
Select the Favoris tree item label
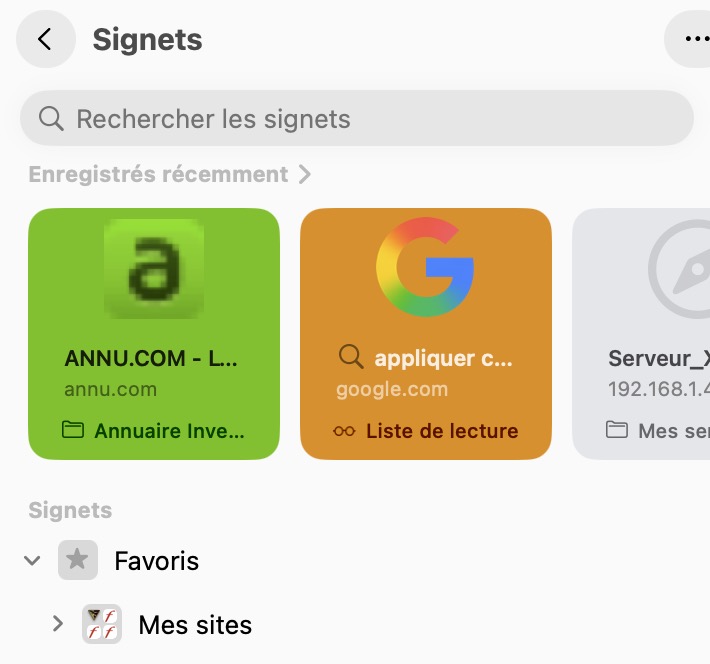coord(157,561)
